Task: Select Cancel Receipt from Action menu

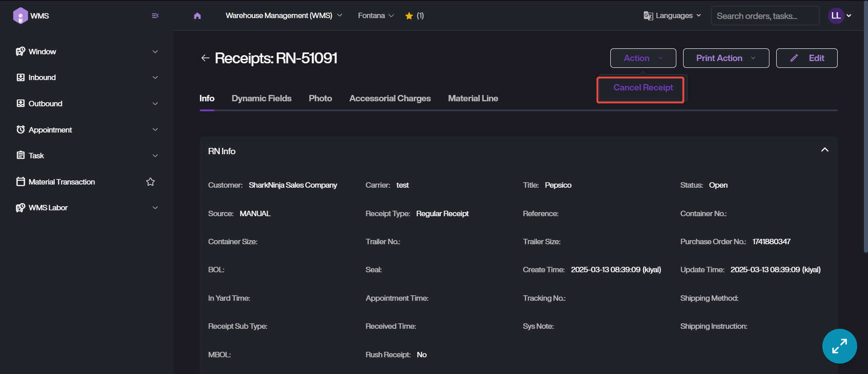Action: tap(643, 88)
